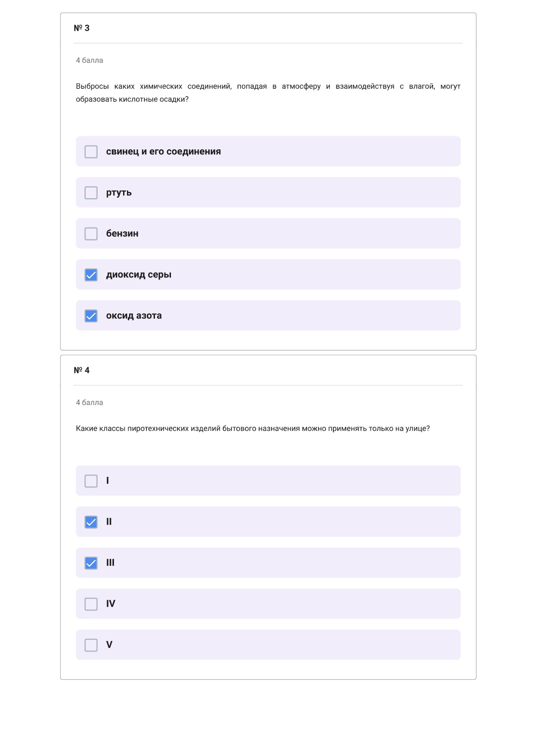
Task: Click the question № 3 heading
Action: click(82, 28)
